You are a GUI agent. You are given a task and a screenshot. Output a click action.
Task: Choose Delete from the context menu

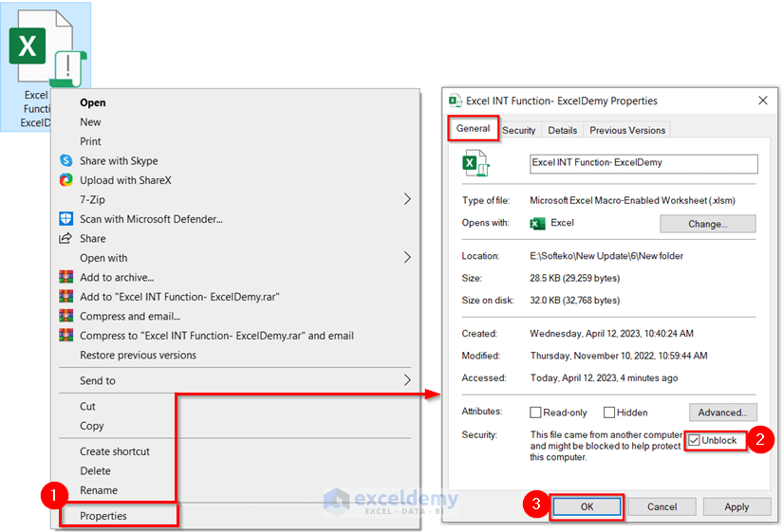95,470
